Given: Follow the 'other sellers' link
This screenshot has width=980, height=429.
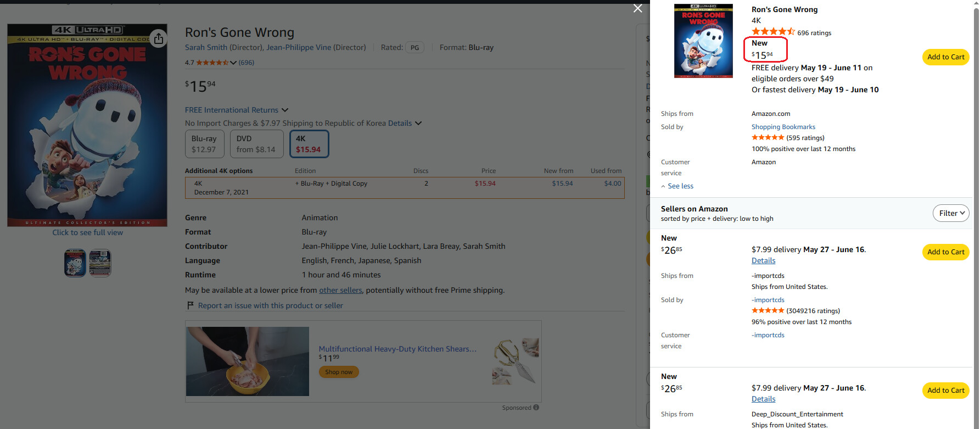Looking at the screenshot, I should (340, 290).
